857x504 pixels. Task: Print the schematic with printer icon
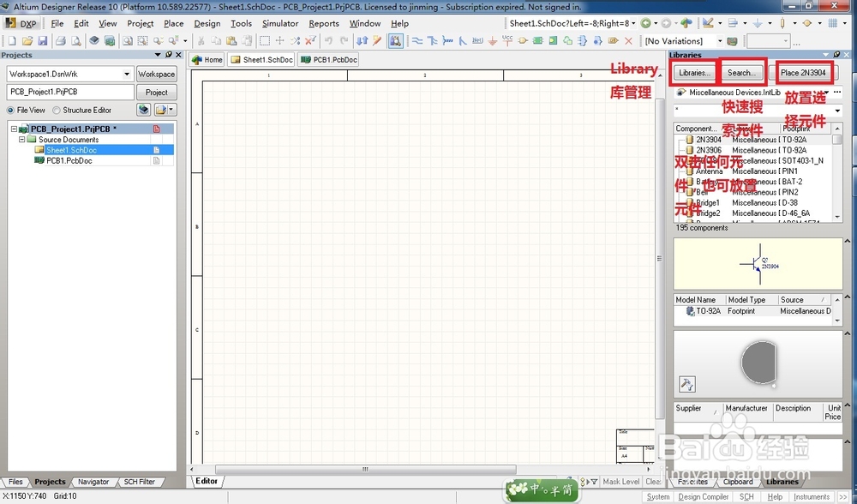[x=61, y=41]
